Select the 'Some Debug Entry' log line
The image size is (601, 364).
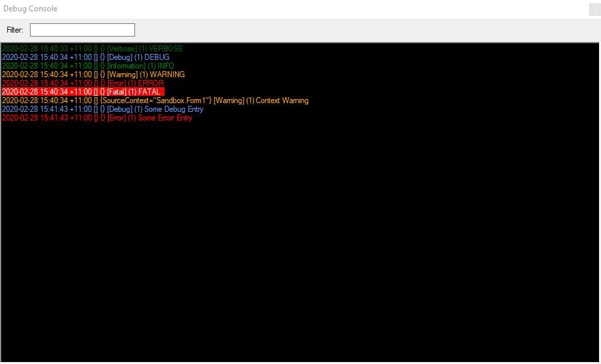102,109
